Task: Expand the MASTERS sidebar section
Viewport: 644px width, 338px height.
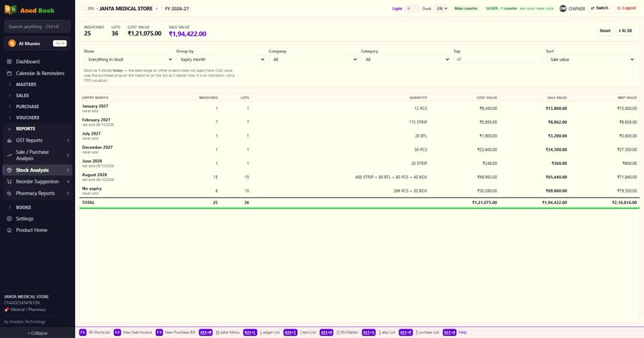Action: (37, 84)
